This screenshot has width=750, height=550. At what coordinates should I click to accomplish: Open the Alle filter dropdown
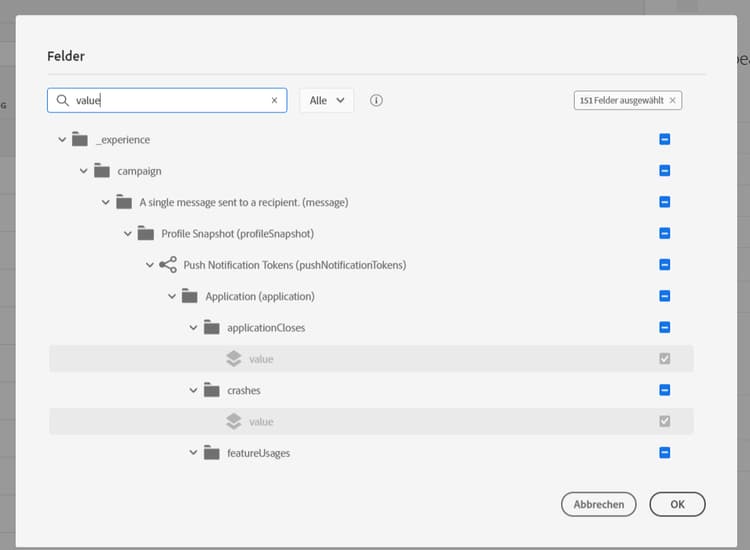(327, 101)
